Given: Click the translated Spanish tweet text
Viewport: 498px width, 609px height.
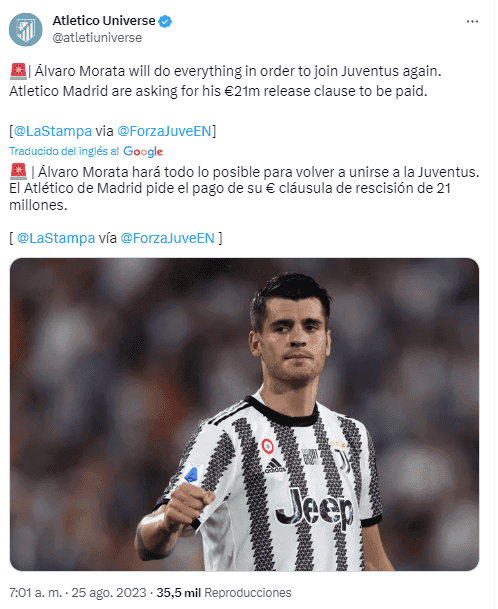Looking at the screenshot, I should [244, 188].
